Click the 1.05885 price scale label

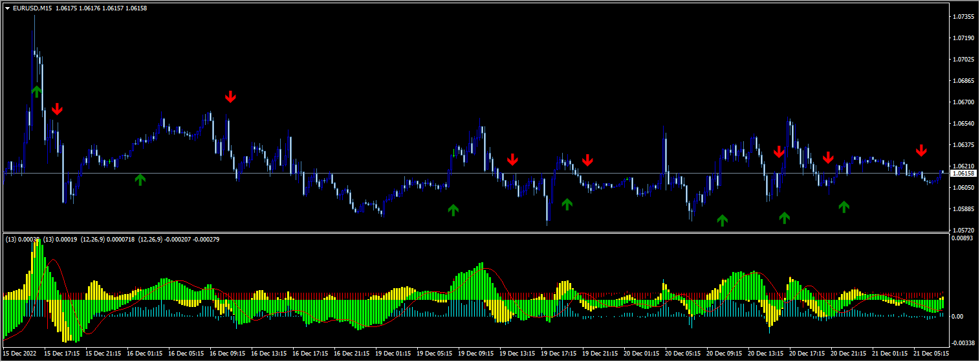964,209
